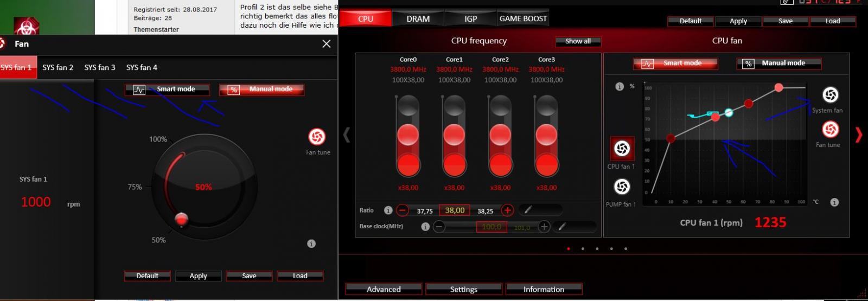
Task: Click Load in the Fan window
Action: [x=300, y=276]
